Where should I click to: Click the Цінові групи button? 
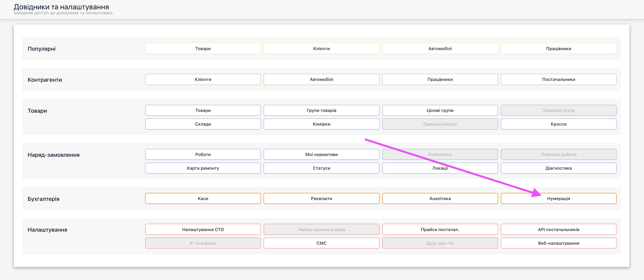pyautogui.click(x=440, y=111)
